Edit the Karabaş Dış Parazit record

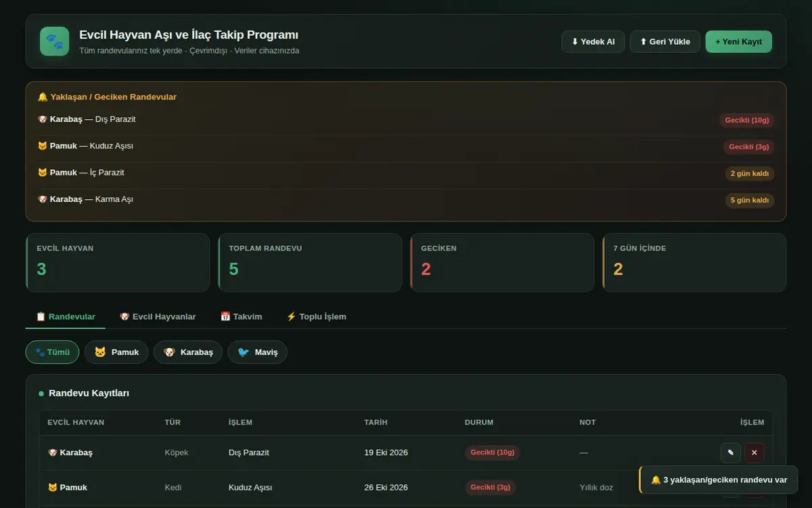[x=731, y=452]
